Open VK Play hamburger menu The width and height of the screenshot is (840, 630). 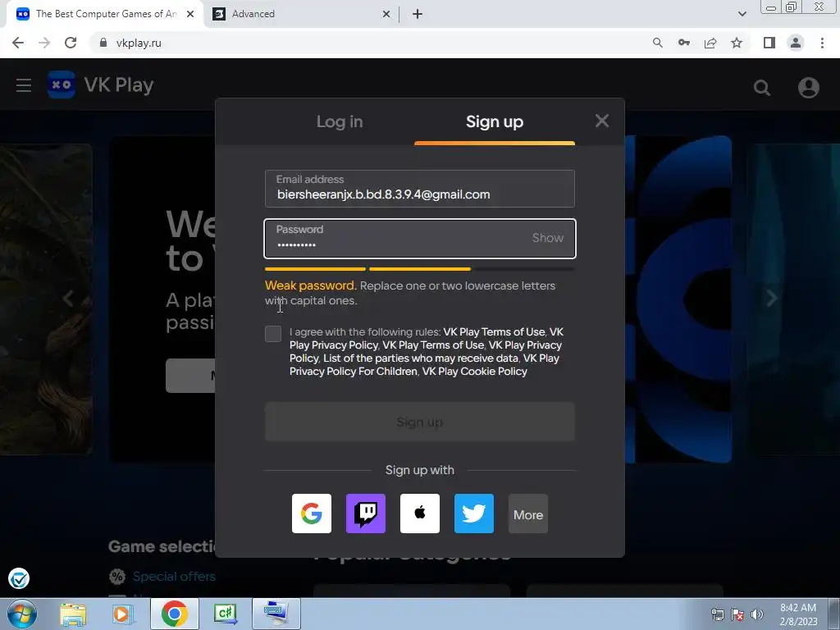(x=24, y=85)
